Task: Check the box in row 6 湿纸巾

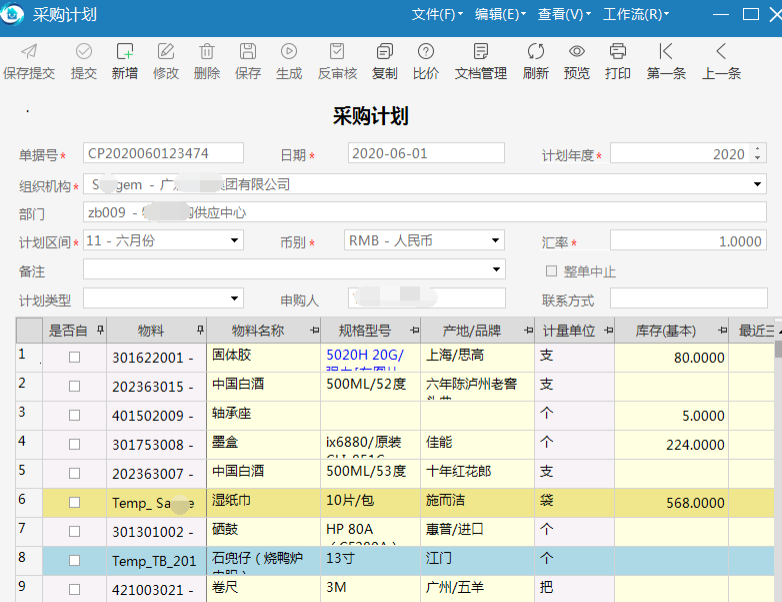Action: tap(74, 502)
